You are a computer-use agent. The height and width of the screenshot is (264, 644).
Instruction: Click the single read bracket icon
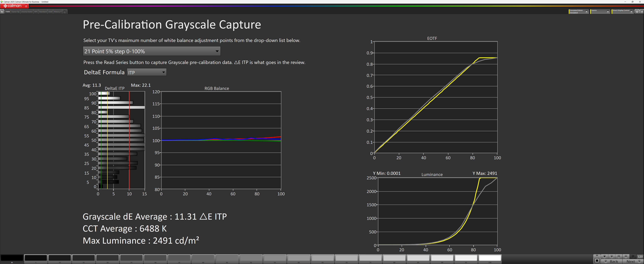pyautogui.click(x=619, y=257)
